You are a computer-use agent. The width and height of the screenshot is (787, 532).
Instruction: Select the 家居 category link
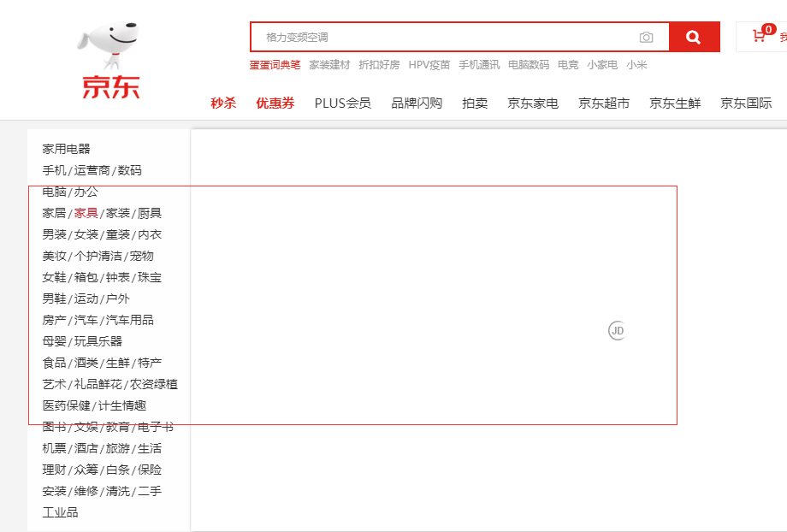click(x=54, y=213)
